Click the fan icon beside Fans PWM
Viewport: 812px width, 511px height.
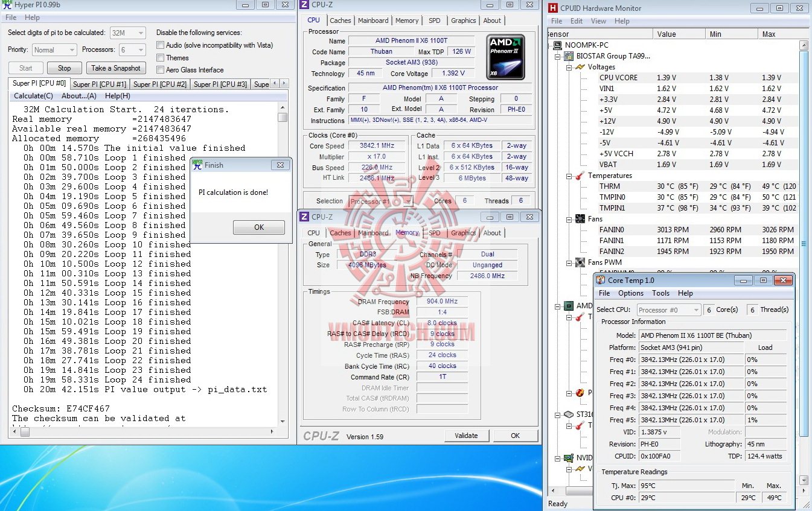(x=580, y=262)
